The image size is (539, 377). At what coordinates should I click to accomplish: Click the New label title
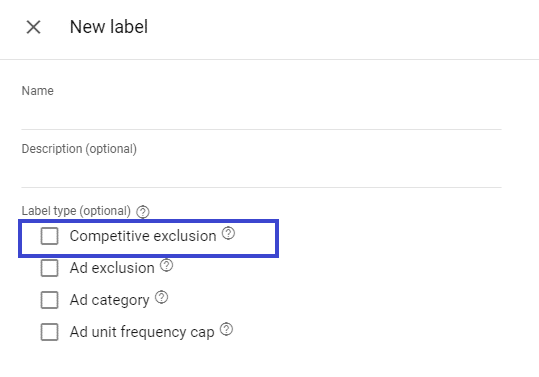109,27
